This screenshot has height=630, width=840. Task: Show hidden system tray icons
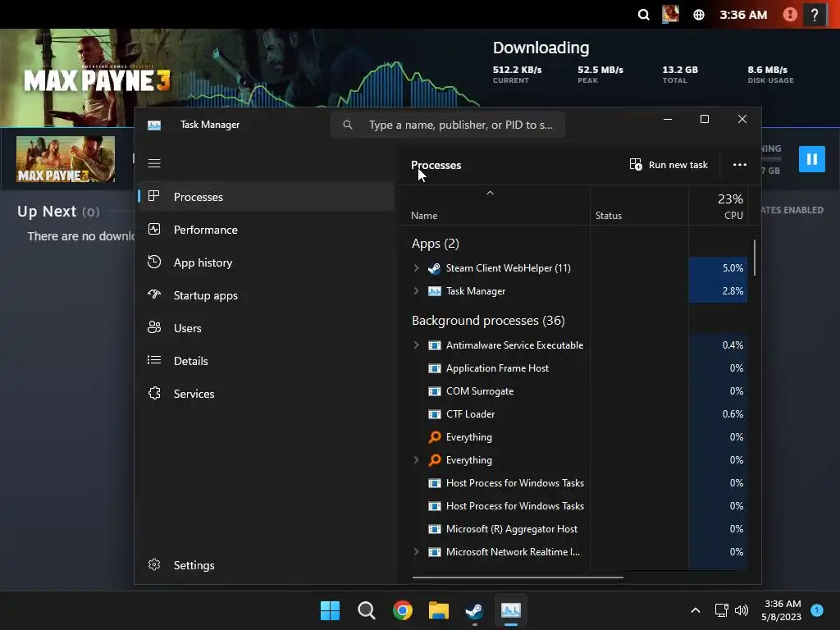coord(696,610)
